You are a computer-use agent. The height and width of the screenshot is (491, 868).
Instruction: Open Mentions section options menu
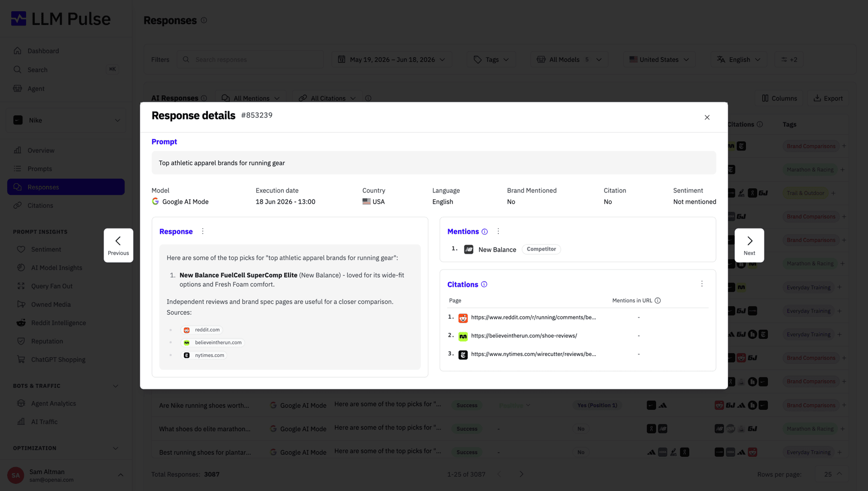tap(498, 231)
